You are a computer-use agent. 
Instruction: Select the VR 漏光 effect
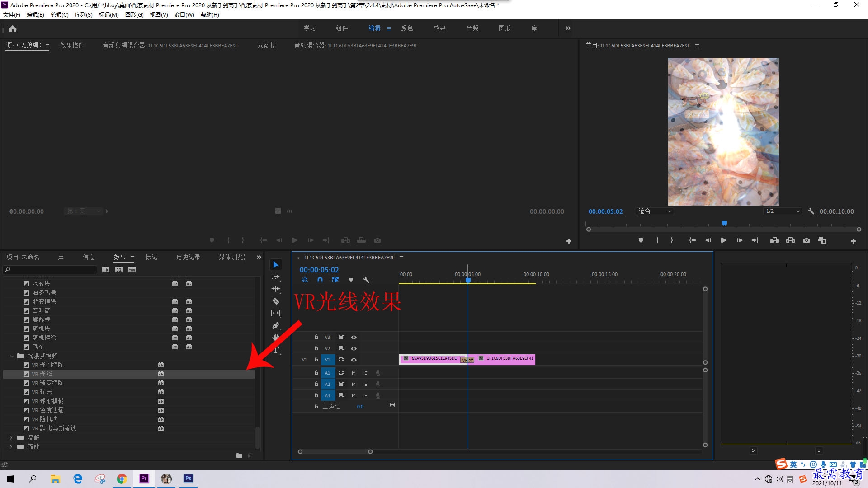click(129, 392)
